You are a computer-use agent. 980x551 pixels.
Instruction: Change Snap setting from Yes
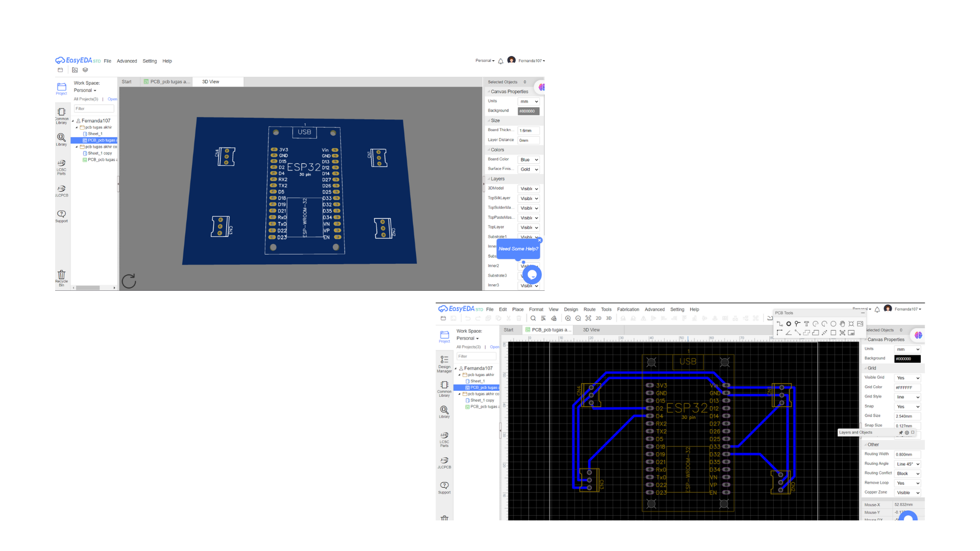pos(907,407)
